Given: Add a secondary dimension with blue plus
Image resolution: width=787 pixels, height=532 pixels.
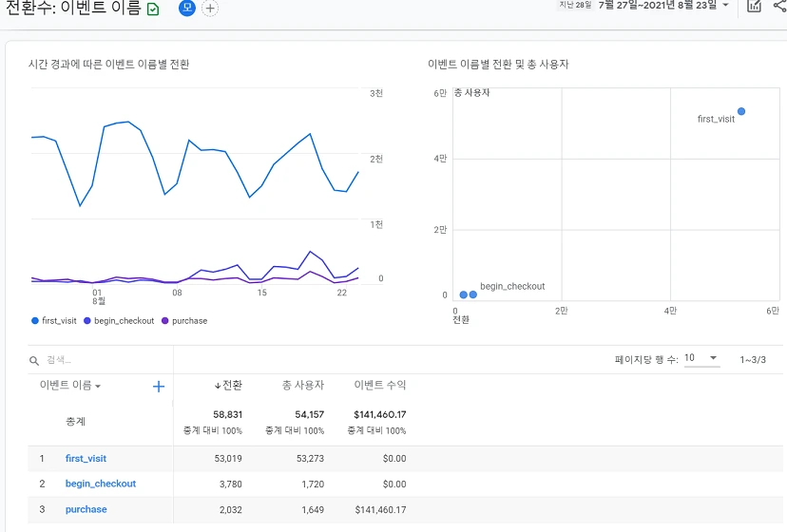Looking at the screenshot, I should pos(159,387).
